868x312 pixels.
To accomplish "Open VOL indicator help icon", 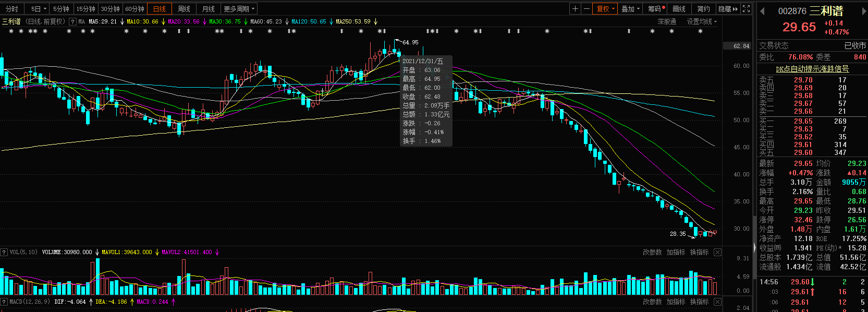I will (x=4, y=252).
